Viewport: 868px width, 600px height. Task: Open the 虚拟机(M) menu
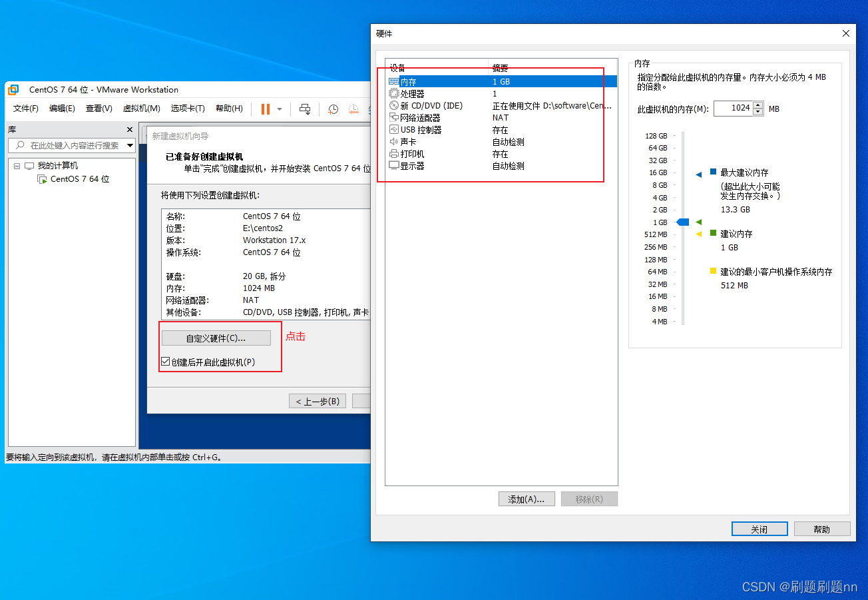141,109
